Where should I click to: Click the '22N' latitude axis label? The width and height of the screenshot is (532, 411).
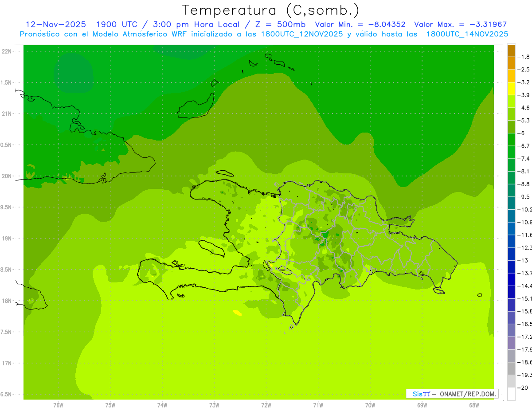tap(8, 51)
